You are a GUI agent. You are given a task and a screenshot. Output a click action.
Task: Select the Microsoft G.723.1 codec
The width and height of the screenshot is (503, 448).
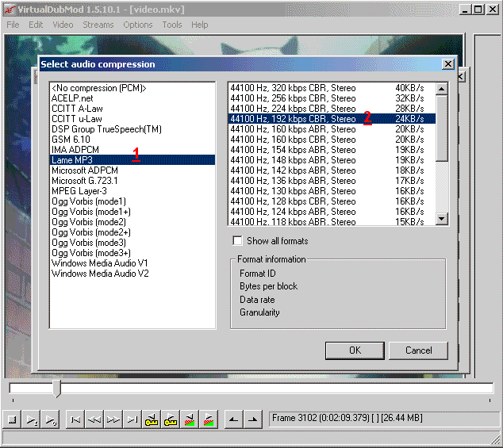tap(132, 180)
